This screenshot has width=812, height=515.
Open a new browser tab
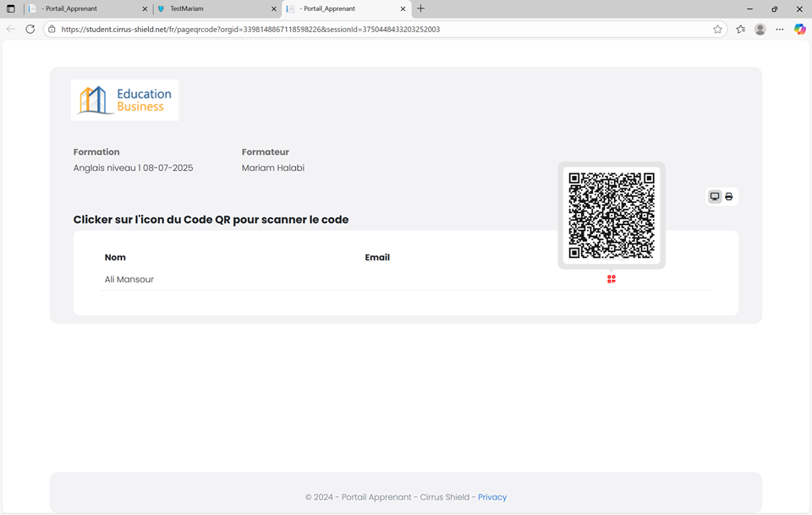(420, 8)
